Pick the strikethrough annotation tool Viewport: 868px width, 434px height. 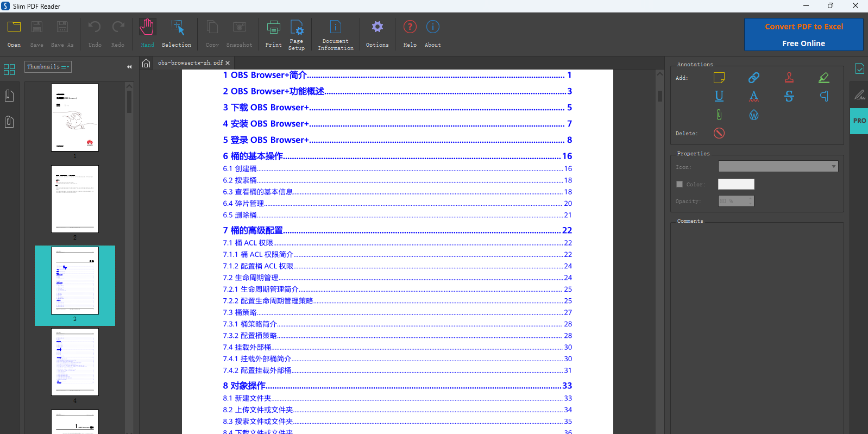(789, 96)
